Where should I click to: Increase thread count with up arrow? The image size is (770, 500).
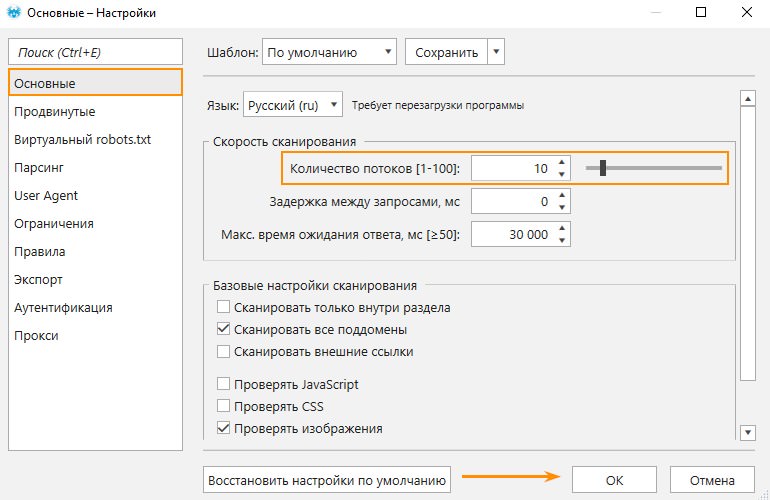[x=562, y=163]
